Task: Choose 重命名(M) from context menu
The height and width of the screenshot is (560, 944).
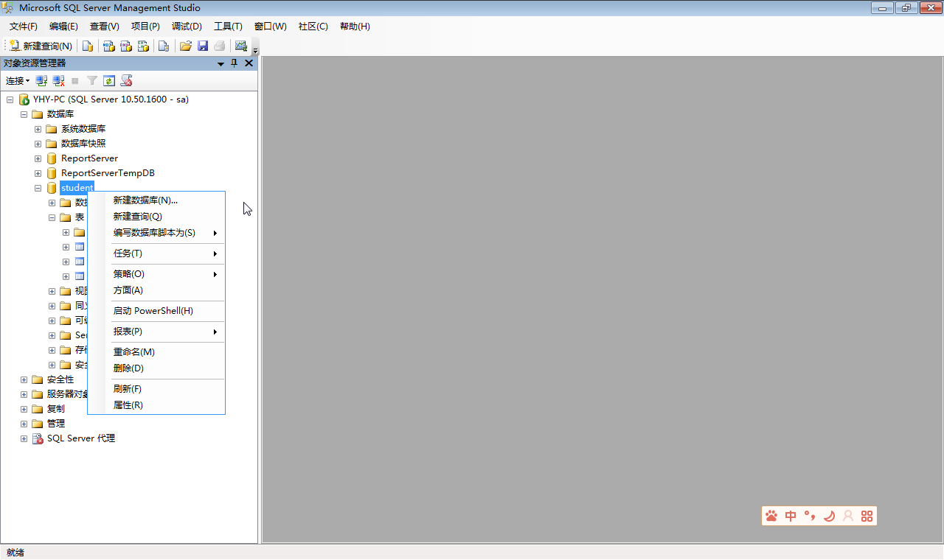Action: pos(156,352)
